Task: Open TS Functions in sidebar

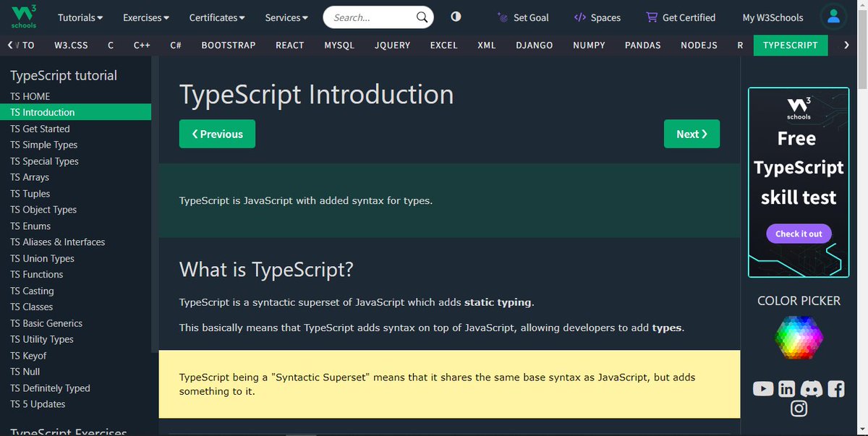Action: pos(75,275)
